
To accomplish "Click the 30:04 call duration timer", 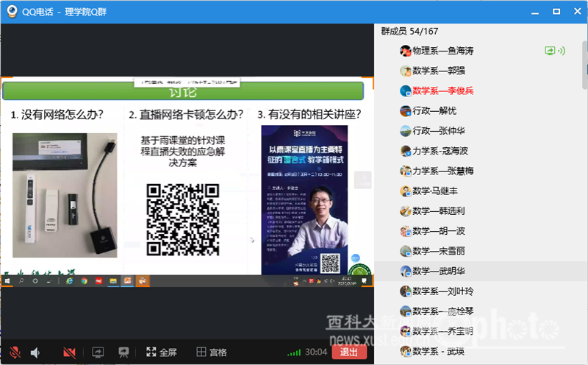I will tap(316, 352).
